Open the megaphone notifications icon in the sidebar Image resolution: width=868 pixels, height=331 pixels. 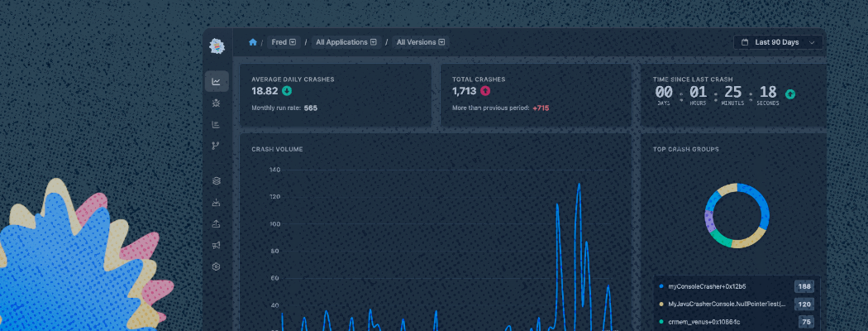(217, 245)
